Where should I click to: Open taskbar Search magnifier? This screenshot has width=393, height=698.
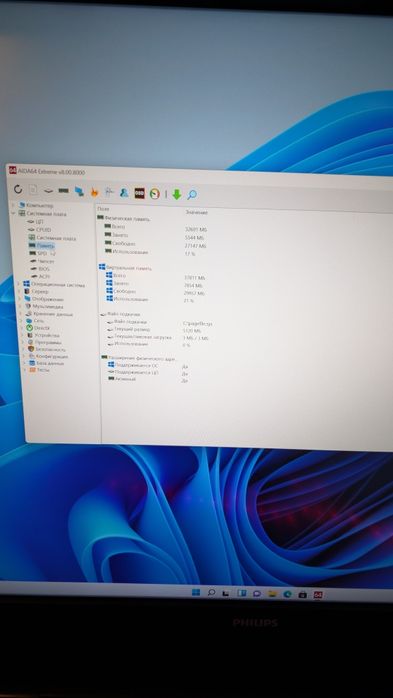click(211, 592)
